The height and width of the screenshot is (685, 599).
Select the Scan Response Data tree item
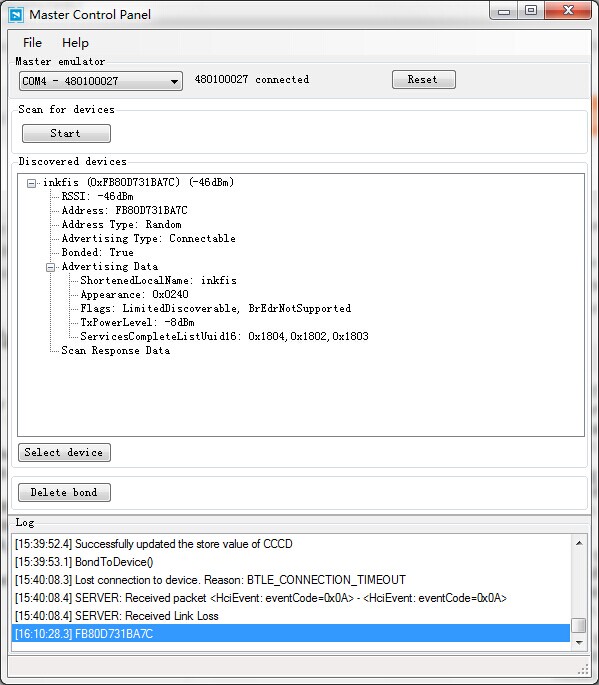[115, 350]
